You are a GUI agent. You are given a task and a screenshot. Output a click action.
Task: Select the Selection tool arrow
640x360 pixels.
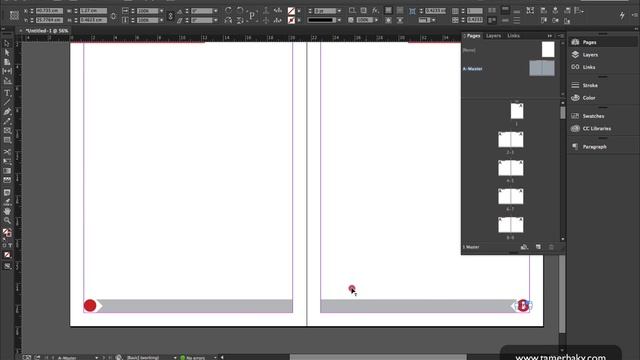(x=7, y=44)
